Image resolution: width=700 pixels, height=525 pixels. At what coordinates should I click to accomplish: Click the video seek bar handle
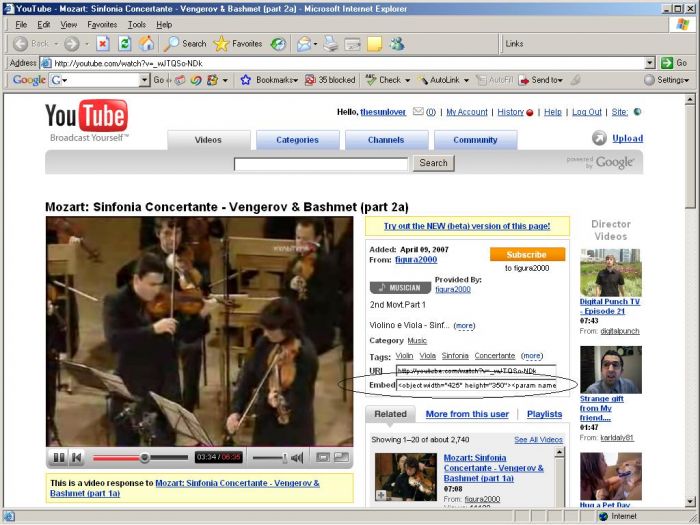point(144,458)
